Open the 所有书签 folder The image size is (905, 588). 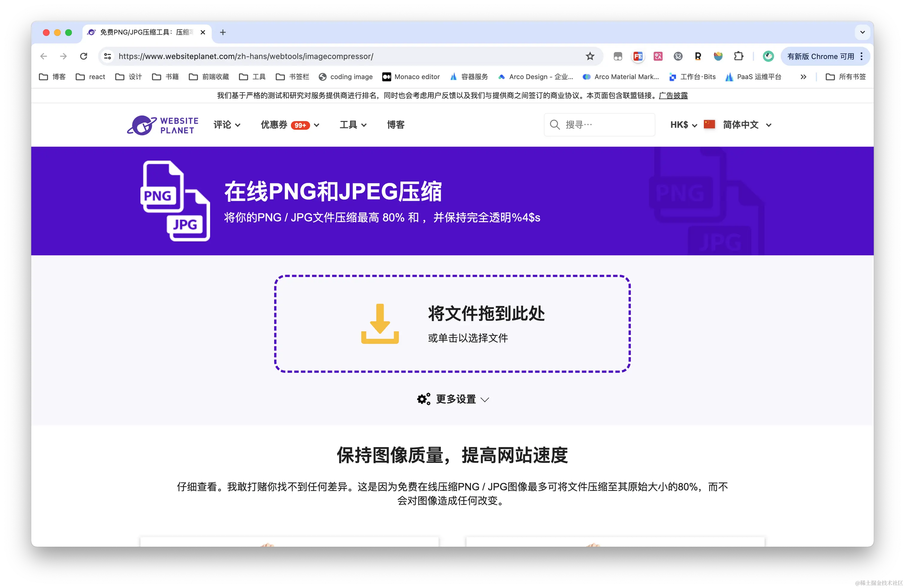(846, 77)
